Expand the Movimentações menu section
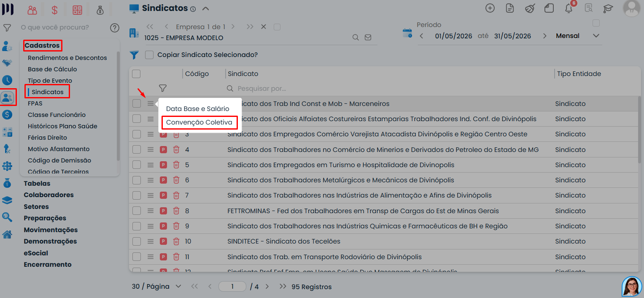Screen dimensions: 644x298 [51, 230]
